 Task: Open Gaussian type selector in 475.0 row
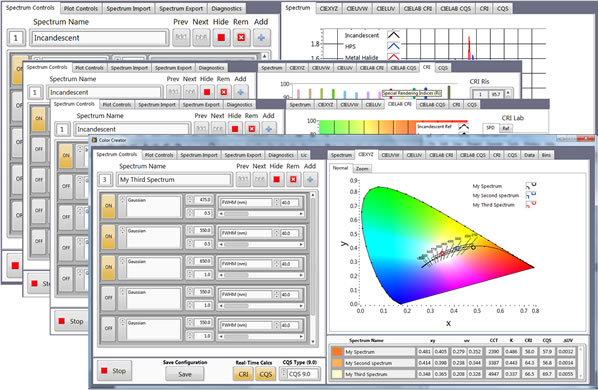click(x=154, y=207)
